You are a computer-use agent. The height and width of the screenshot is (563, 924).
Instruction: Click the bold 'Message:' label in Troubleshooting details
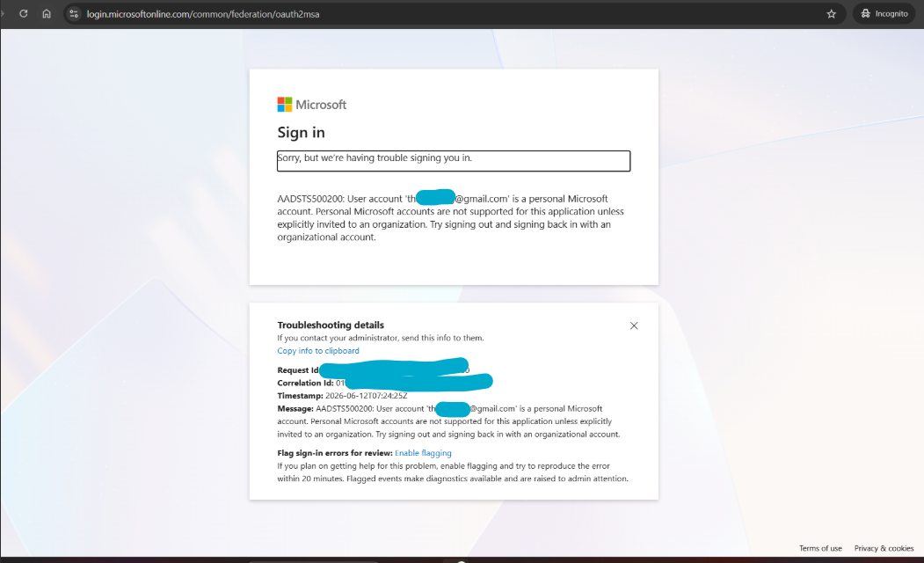click(x=295, y=408)
